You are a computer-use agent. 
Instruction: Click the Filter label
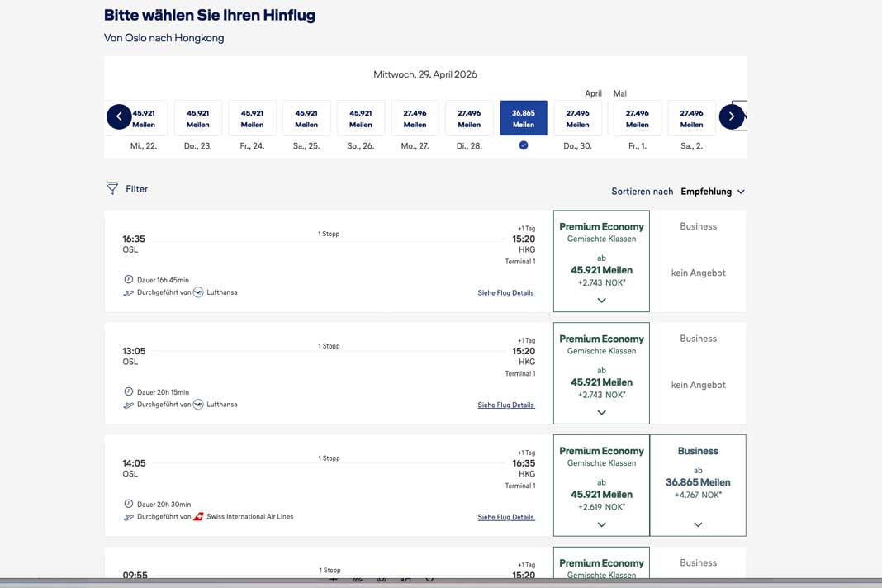point(137,189)
